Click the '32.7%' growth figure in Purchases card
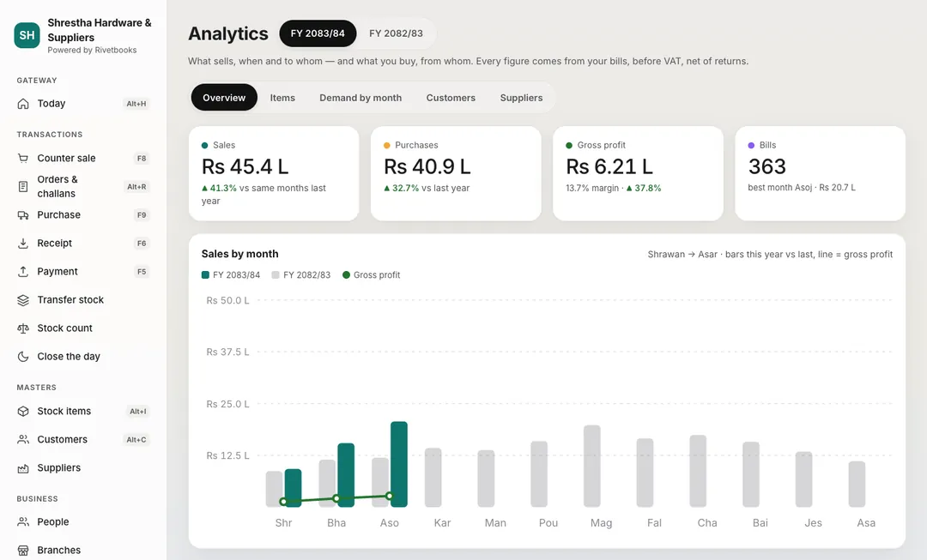Screen dimensions: 927x560 click(x=405, y=188)
